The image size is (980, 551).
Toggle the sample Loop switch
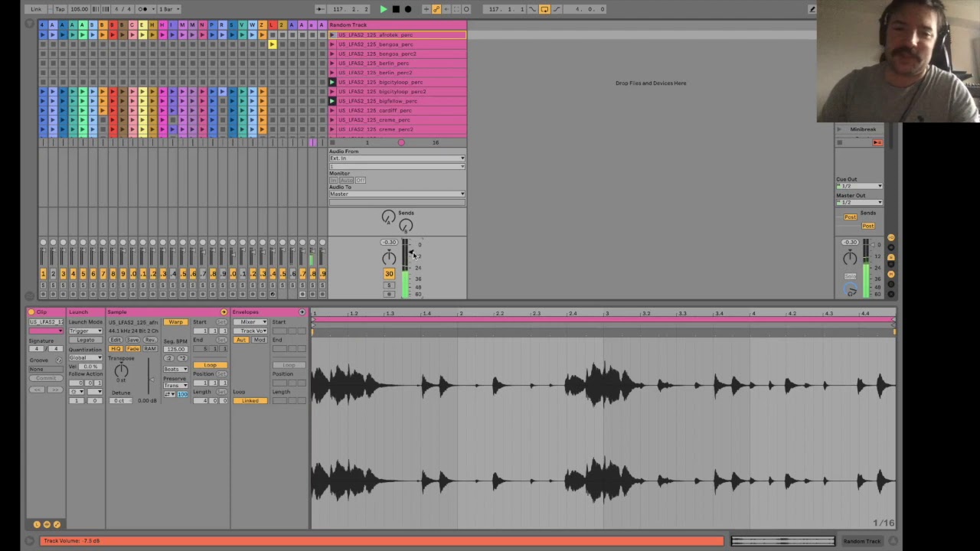pos(210,365)
